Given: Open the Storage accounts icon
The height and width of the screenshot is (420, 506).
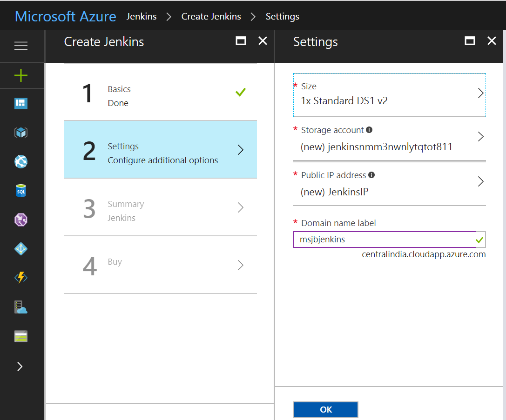Looking at the screenshot, I should (x=21, y=336).
